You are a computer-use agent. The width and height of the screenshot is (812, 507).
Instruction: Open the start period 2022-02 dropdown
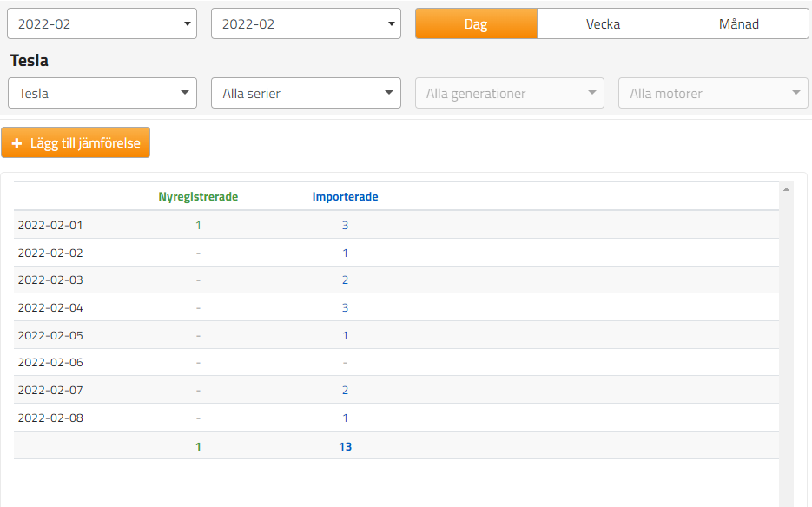pyautogui.click(x=102, y=24)
